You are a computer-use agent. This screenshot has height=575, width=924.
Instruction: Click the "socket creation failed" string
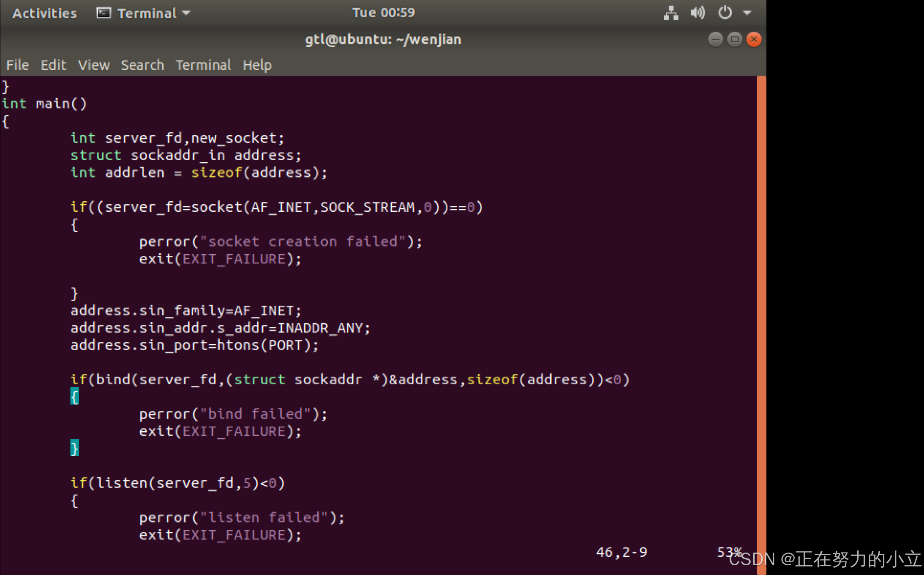303,241
